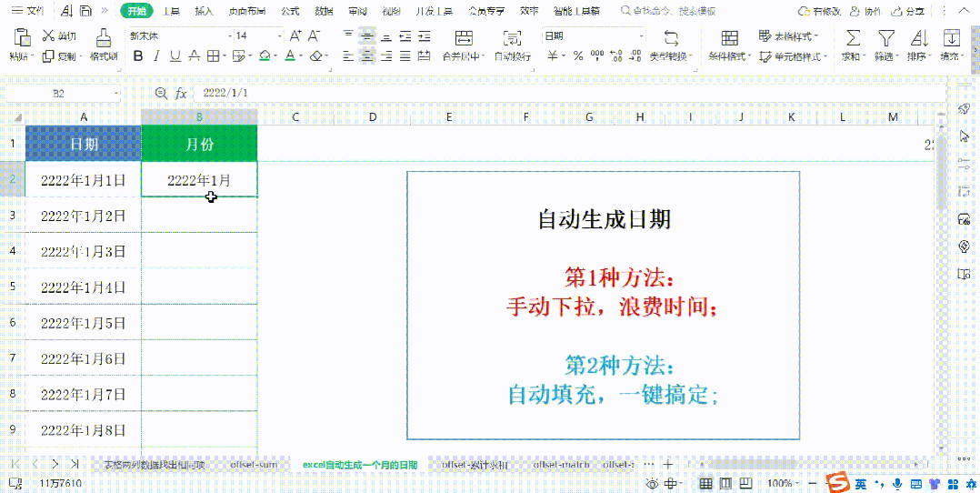This screenshot has width=980, height=493.
Task: Toggle Italic formatting
Action: (157, 56)
